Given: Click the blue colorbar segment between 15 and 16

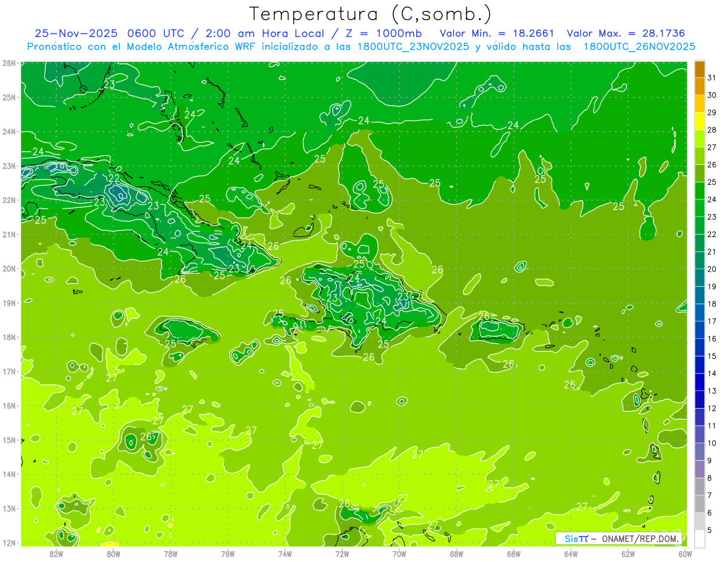Looking at the screenshot, I should (699, 347).
